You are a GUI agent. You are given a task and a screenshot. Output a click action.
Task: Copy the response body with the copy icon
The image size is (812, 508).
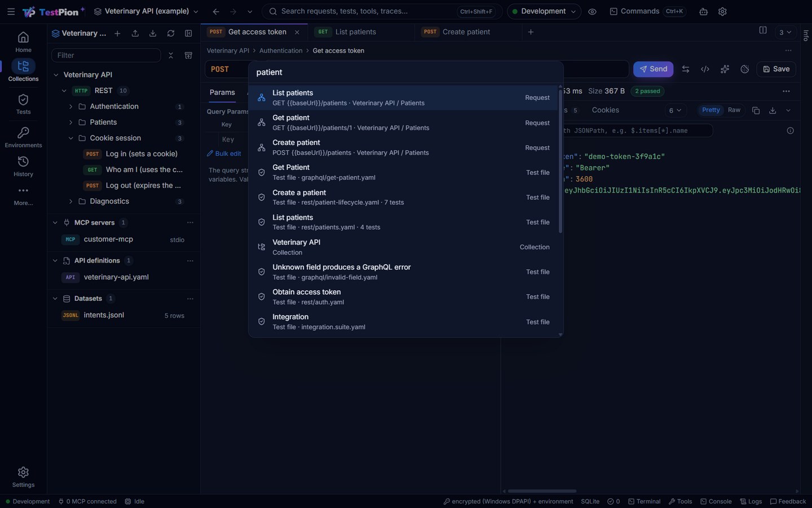756,111
